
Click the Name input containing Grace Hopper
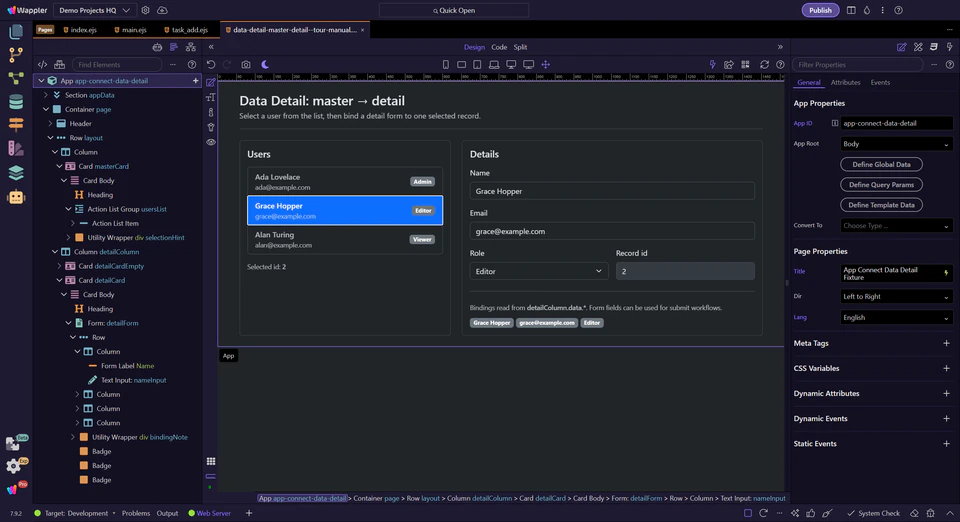pos(612,191)
